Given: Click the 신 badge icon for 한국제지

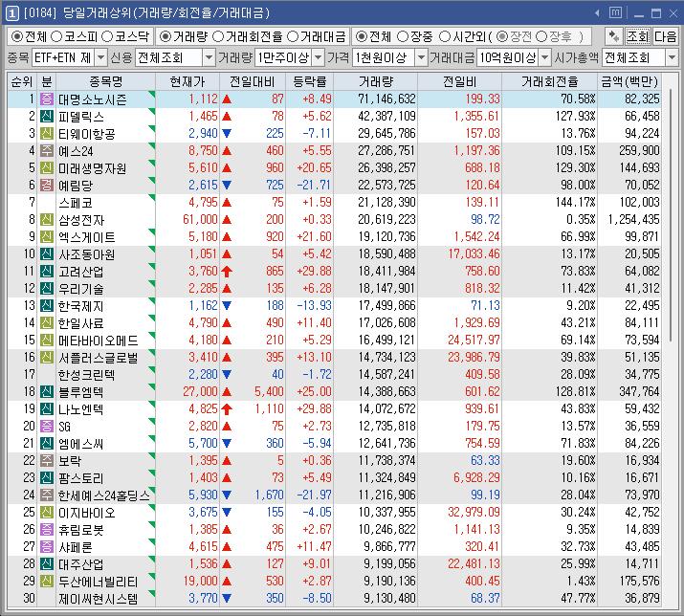Looking at the screenshot, I should coord(47,306).
